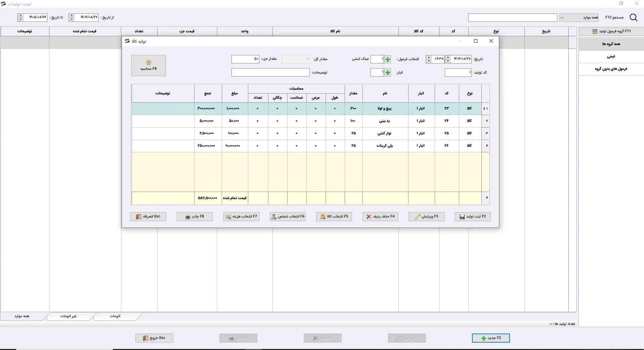The image size is (644, 350).
Task: Switch to the همه موارد bottom tab
Action: (22, 316)
